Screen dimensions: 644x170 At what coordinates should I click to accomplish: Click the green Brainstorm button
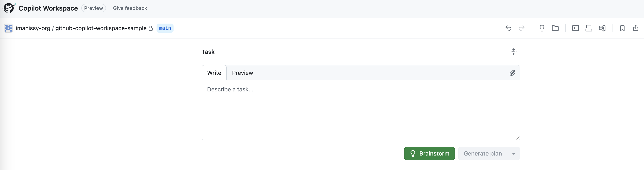pos(429,153)
